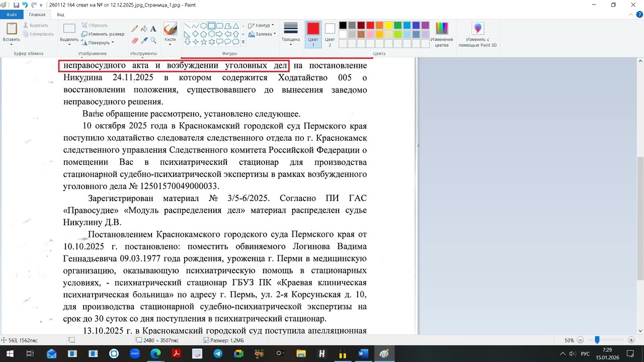Open the Fill (Заливка) dropdown
This screenshot has height=362, width=644.
click(x=262, y=34)
